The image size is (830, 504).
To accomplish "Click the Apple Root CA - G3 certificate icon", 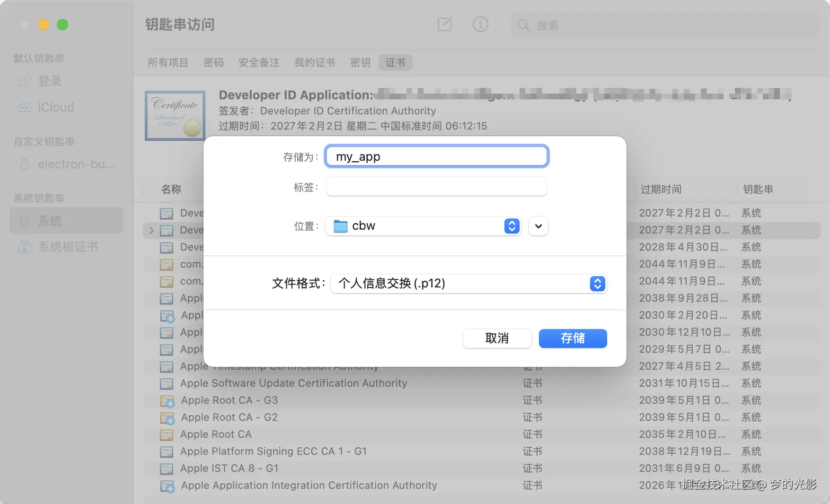I will [167, 401].
